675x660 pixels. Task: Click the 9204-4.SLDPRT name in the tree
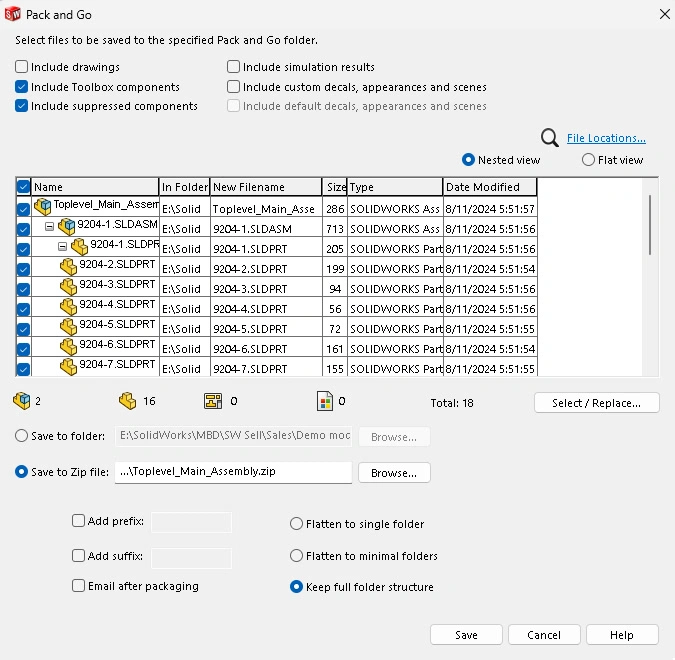[x=117, y=304]
